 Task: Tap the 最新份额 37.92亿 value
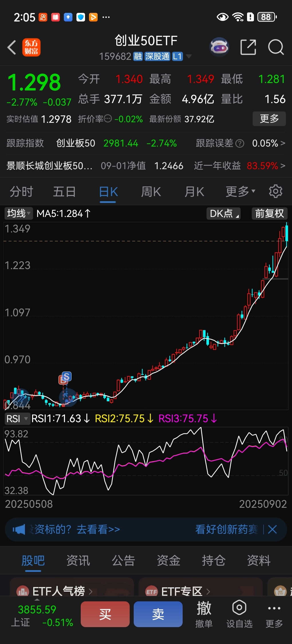click(x=199, y=119)
